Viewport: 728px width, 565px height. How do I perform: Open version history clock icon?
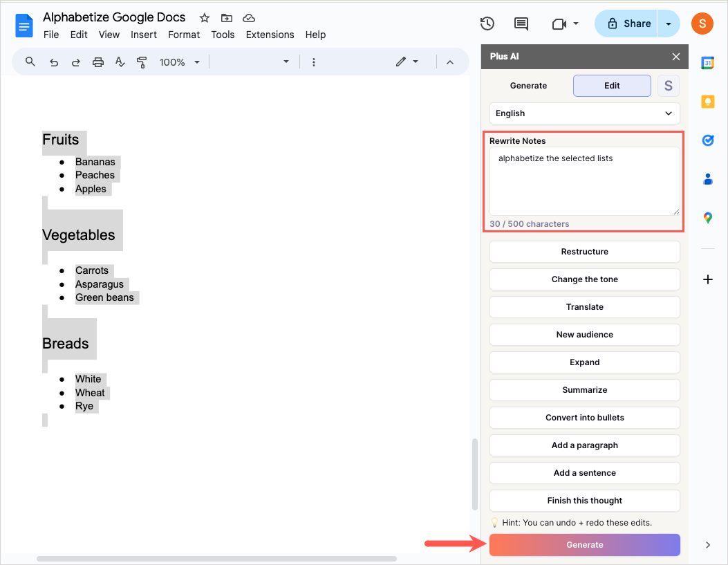pos(487,24)
